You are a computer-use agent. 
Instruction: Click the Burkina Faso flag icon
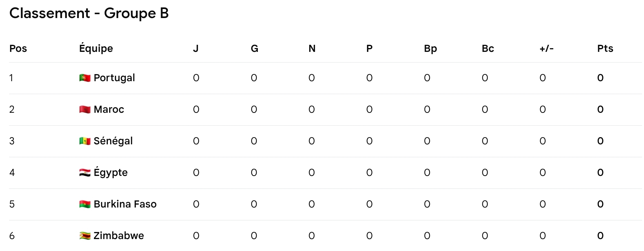85,204
